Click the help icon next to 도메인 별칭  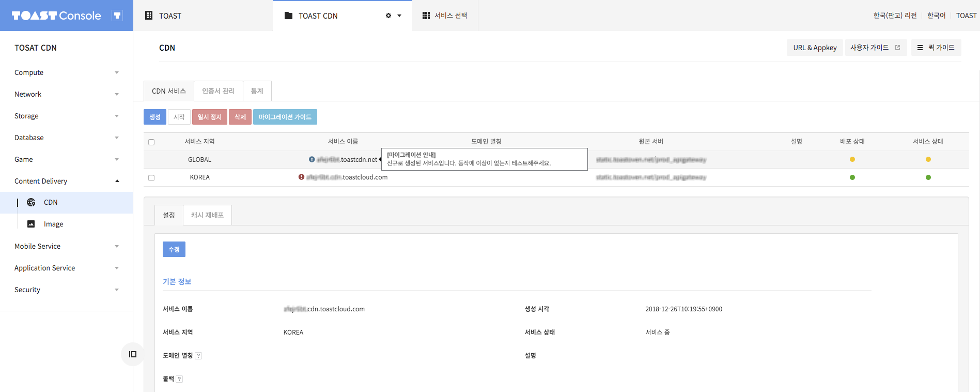click(x=198, y=356)
